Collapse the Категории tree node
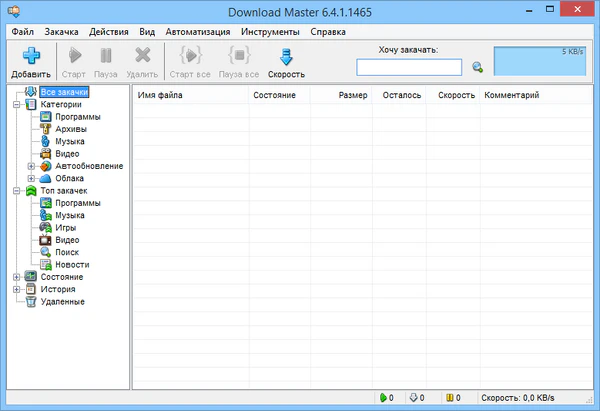Screen dimensions: 600x411 pos(16,105)
